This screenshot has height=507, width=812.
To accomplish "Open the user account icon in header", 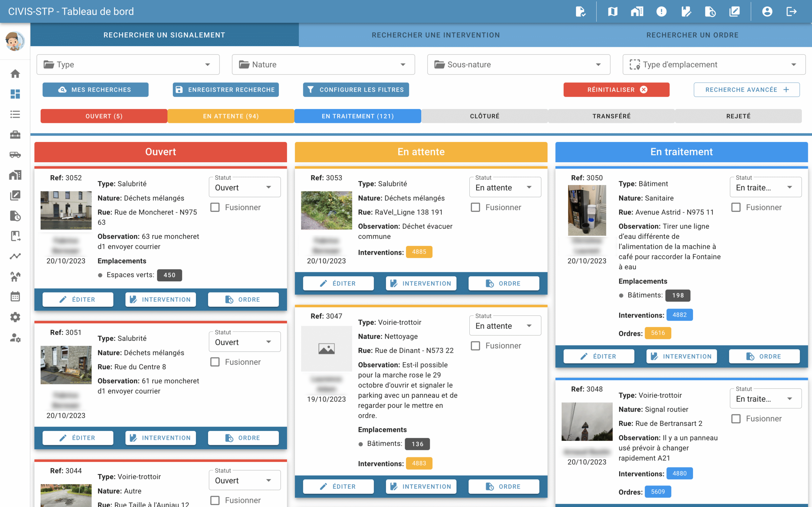I will coord(767,12).
